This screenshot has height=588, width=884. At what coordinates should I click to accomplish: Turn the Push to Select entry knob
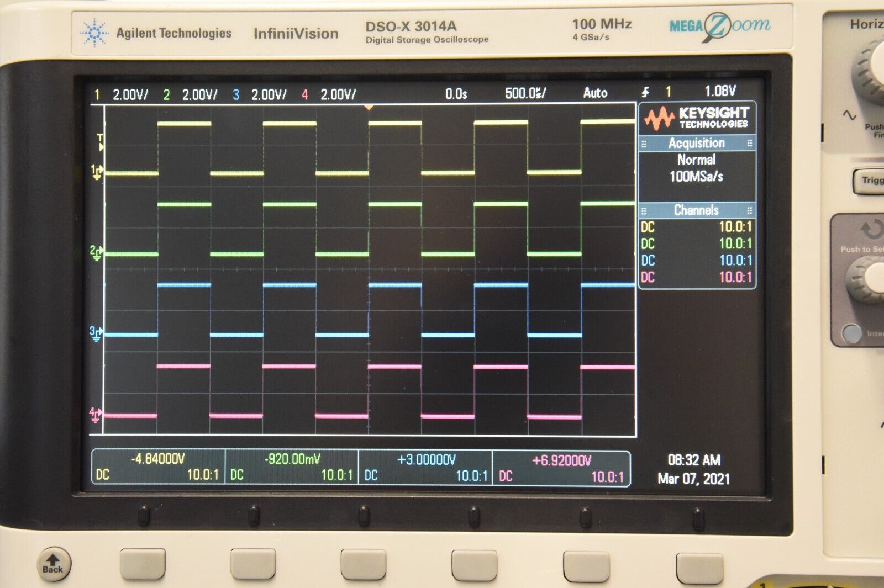pos(866,279)
